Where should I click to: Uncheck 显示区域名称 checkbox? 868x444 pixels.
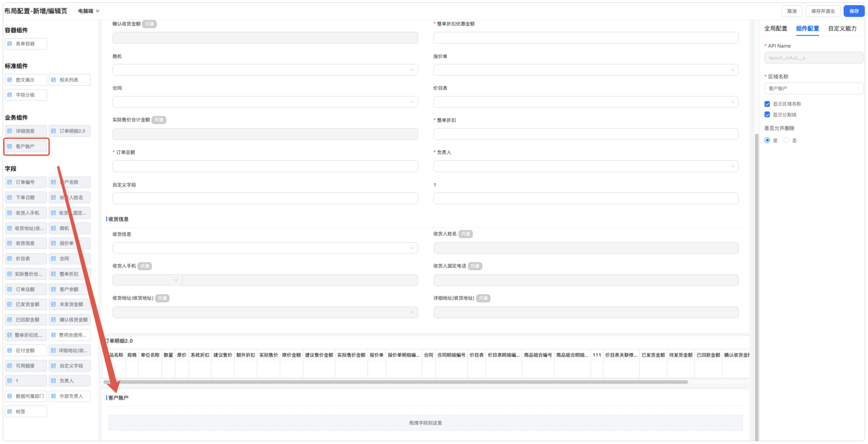[x=767, y=104]
